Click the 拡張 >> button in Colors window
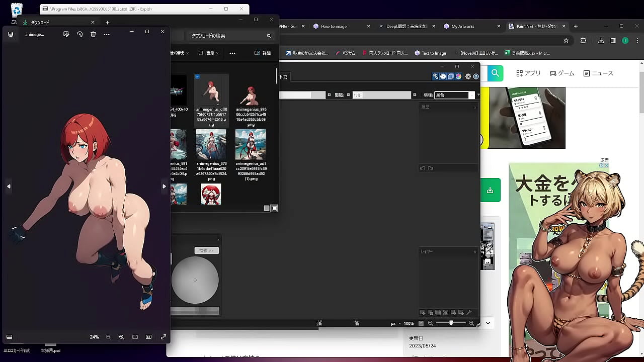 [x=206, y=250]
